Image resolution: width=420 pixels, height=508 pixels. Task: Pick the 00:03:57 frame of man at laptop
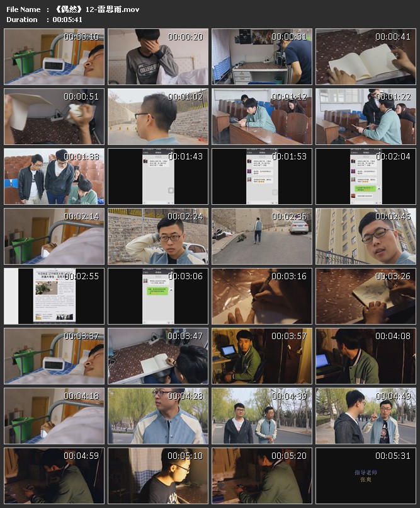click(x=262, y=356)
